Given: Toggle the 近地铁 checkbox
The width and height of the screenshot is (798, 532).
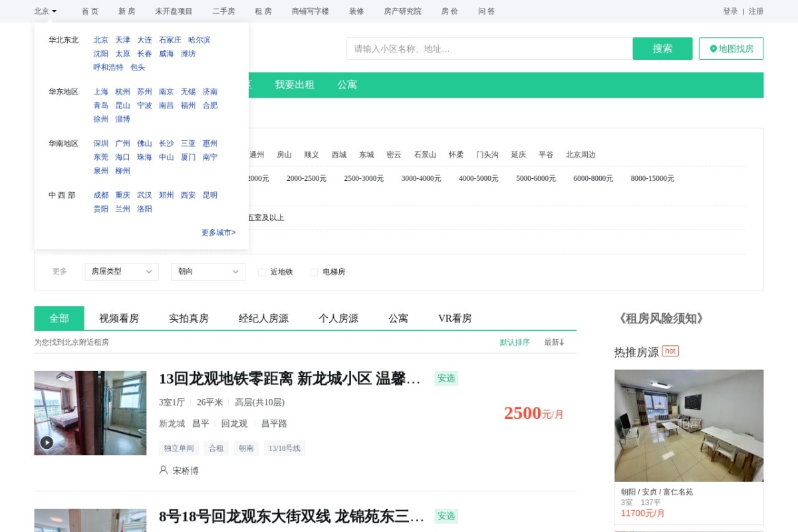Looking at the screenshot, I should pos(261,272).
